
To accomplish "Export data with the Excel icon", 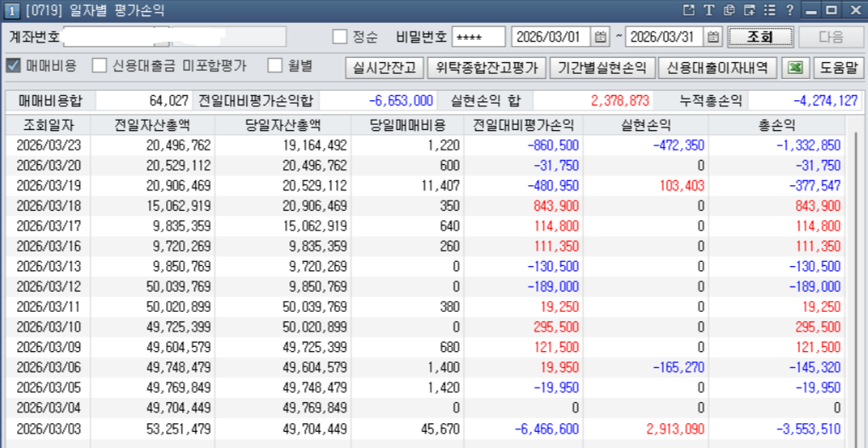I will (x=794, y=67).
